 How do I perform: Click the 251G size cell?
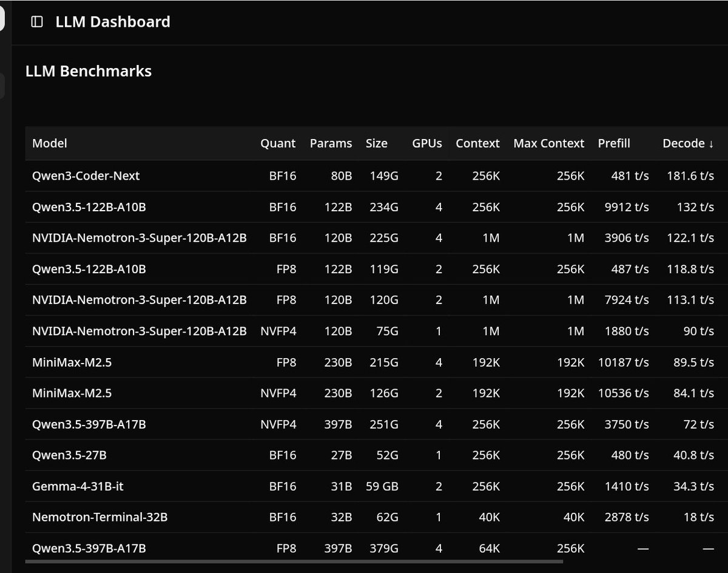tap(384, 424)
